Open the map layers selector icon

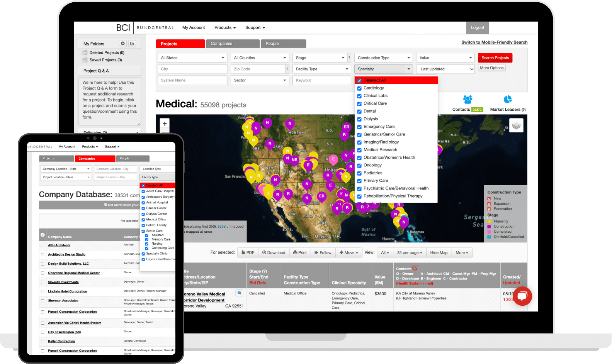pyautogui.click(x=516, y=125)
